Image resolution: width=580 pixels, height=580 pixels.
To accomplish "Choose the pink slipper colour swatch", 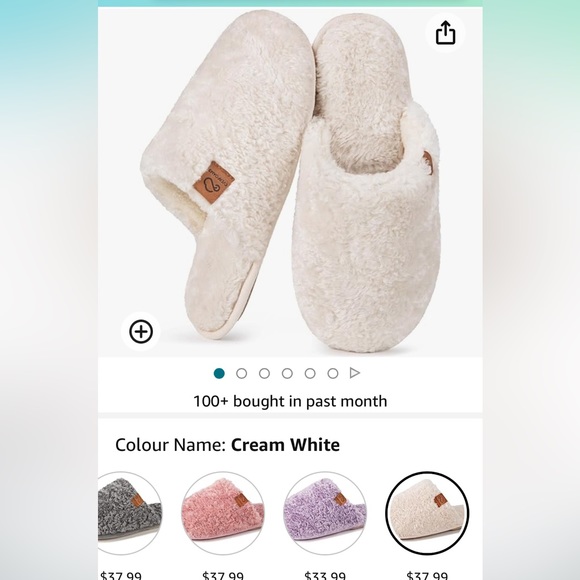I will [x=223, y=513].
